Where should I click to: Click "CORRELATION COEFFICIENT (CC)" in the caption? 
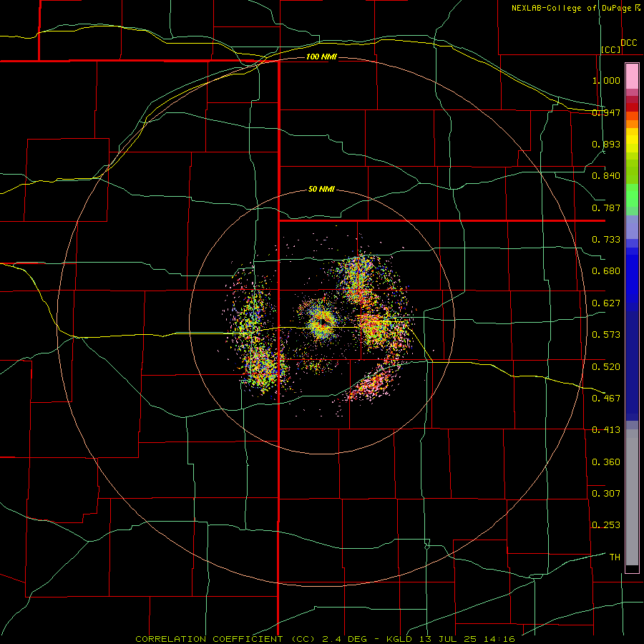tap(224, 639)
